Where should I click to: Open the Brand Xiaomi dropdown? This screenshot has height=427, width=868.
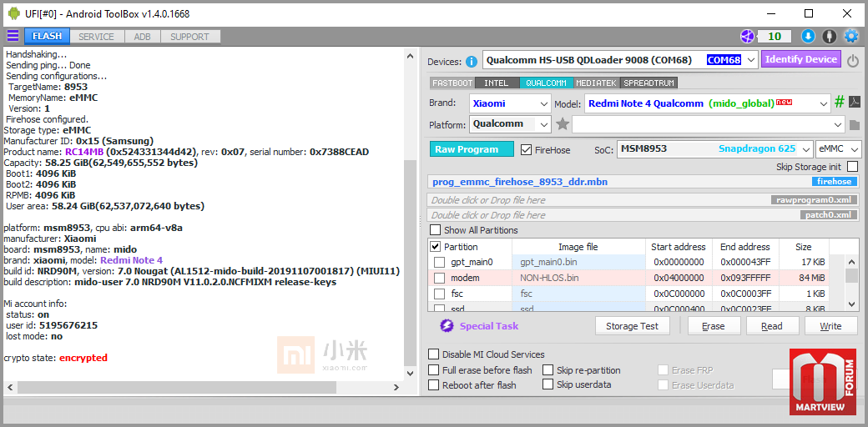coord(544,103)
